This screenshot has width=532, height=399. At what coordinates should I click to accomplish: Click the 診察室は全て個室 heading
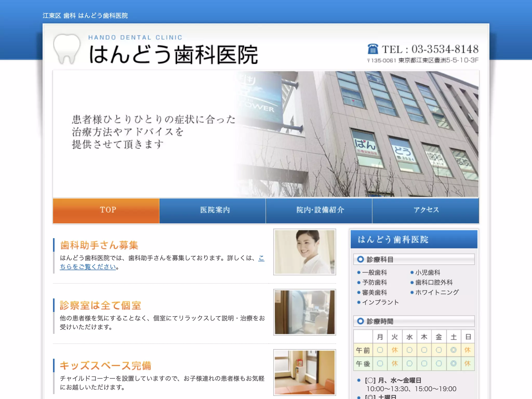(x=101, y=305)
